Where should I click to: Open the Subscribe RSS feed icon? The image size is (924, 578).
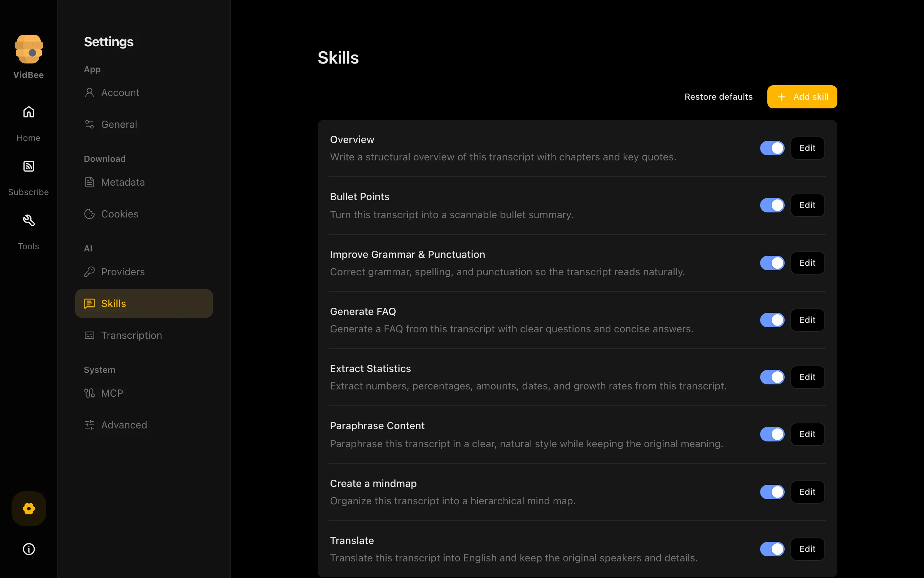coord(29,166)
